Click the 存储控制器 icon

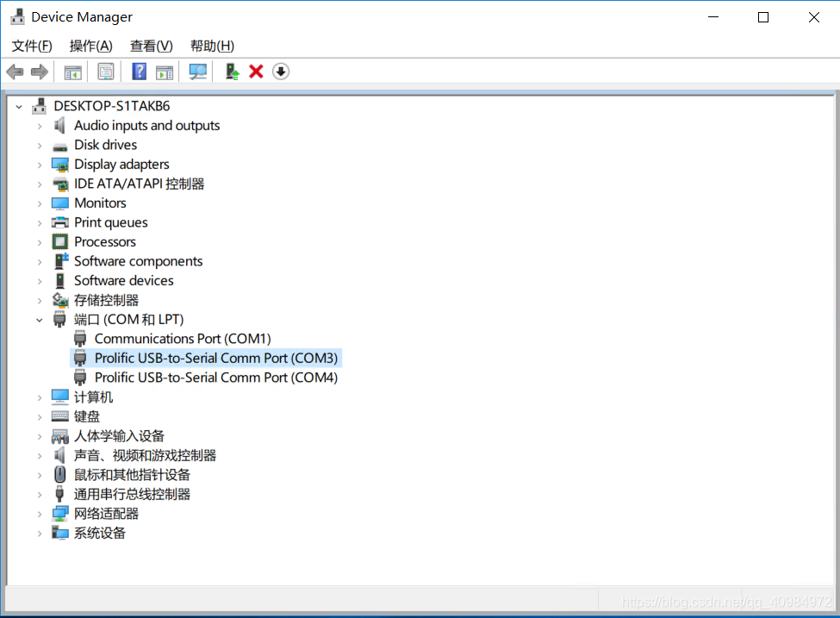(x=60, y=300)
